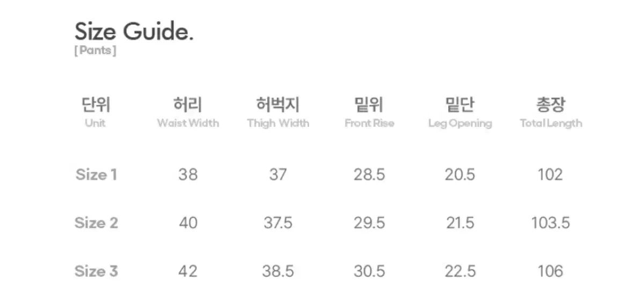Select the Total Length column header
The height and width of the screenshot is (304, 644).
(x=551, y=112)
